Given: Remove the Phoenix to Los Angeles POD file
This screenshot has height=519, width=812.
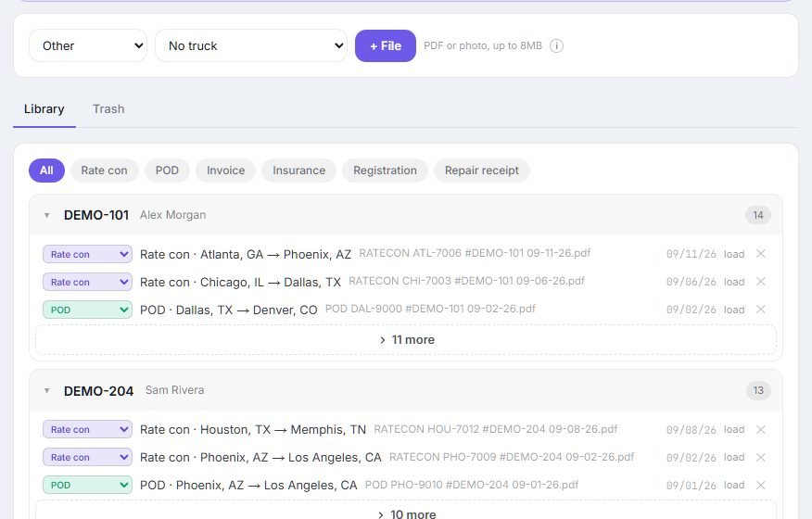Looking at the screenshot, I should [x=760, y=486].
